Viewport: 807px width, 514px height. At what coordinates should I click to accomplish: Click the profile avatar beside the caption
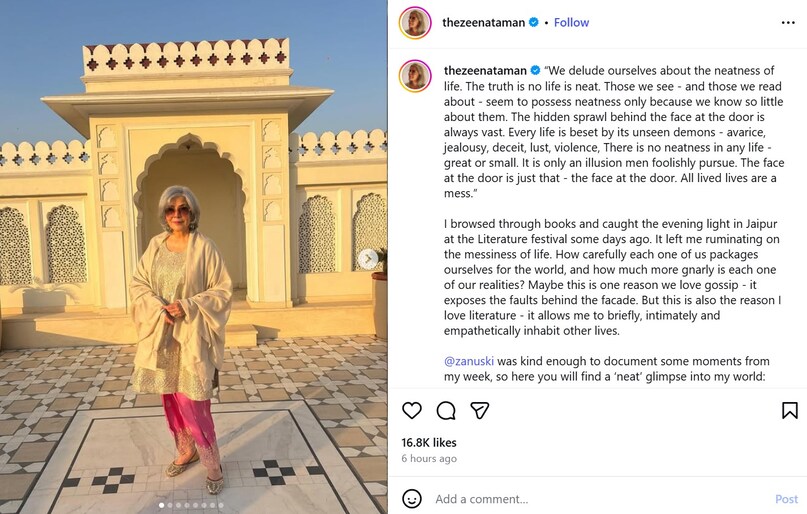tap(415, 75)
